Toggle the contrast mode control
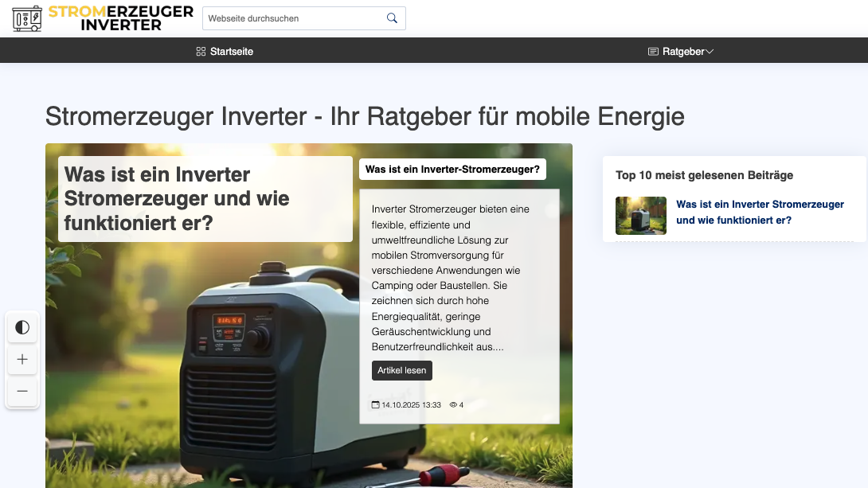The image size is (868, 488). (22, 327)
